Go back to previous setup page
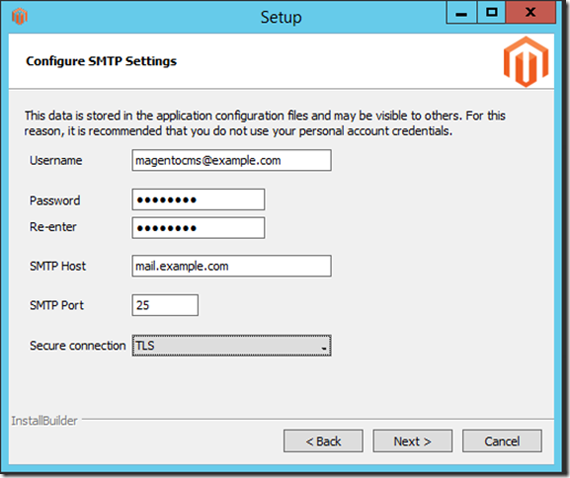Viewport: 570px width, 478px height. [323, 441]
